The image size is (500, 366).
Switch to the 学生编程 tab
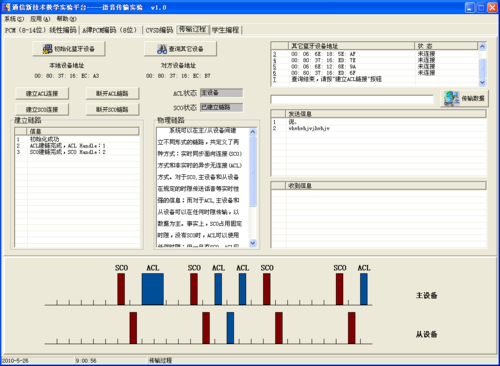[226, 30]
